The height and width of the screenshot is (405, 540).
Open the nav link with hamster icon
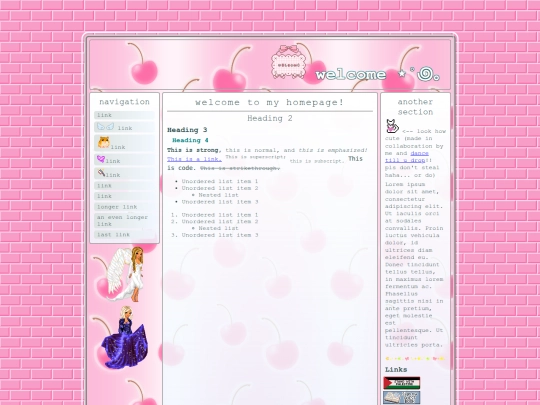tap(124, 143)
